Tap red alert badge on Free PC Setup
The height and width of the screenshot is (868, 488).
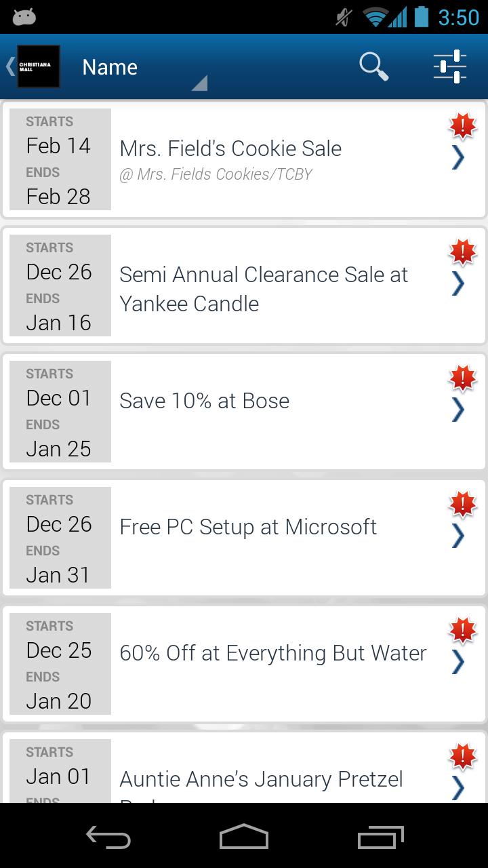463,504
